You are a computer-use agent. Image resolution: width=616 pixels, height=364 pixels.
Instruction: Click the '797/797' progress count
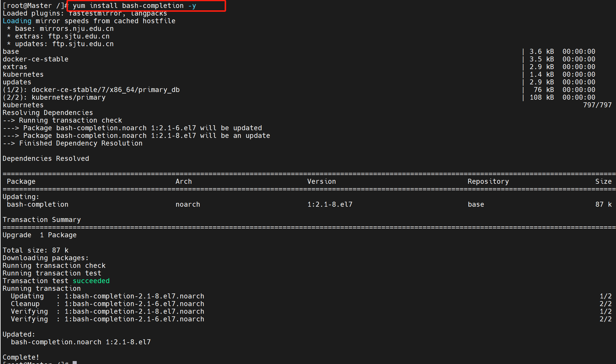click(x=597, y=105)
